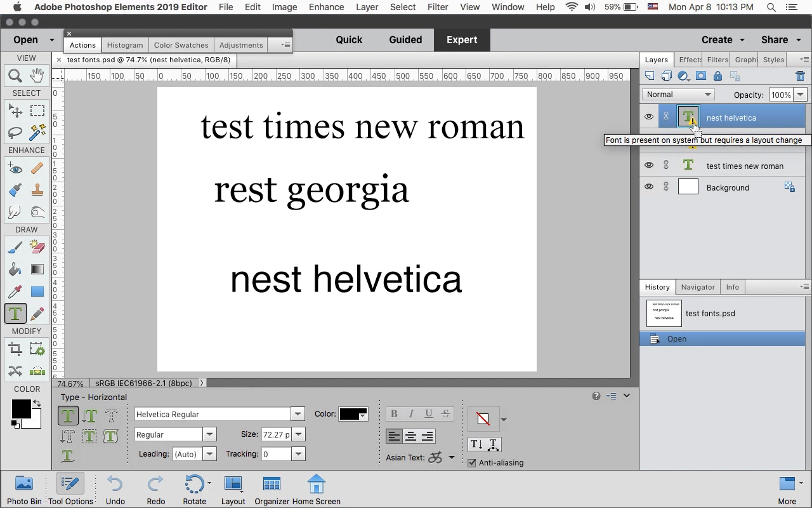Open the Photo Bin
Viewport: 812px width, 508px height.
(24, 490)
